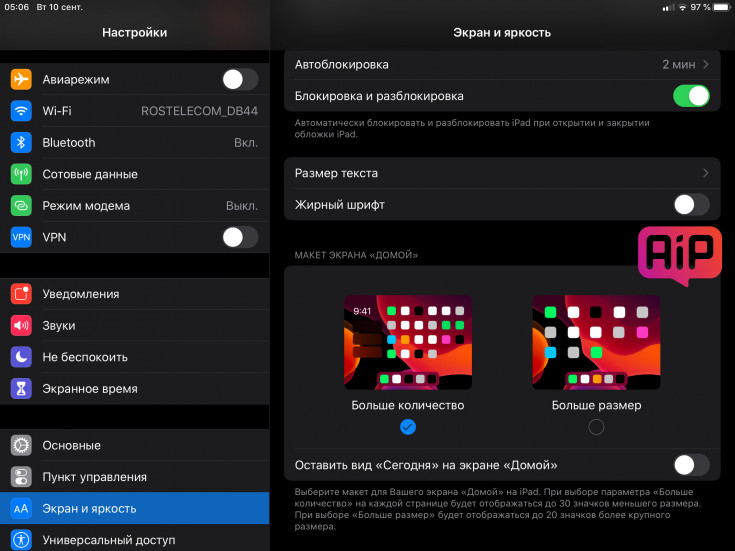The height and width of the screenshot is (551, 735).
Task: Tap the Wi-Fi status bar indicator
Action: coord(683,8)
